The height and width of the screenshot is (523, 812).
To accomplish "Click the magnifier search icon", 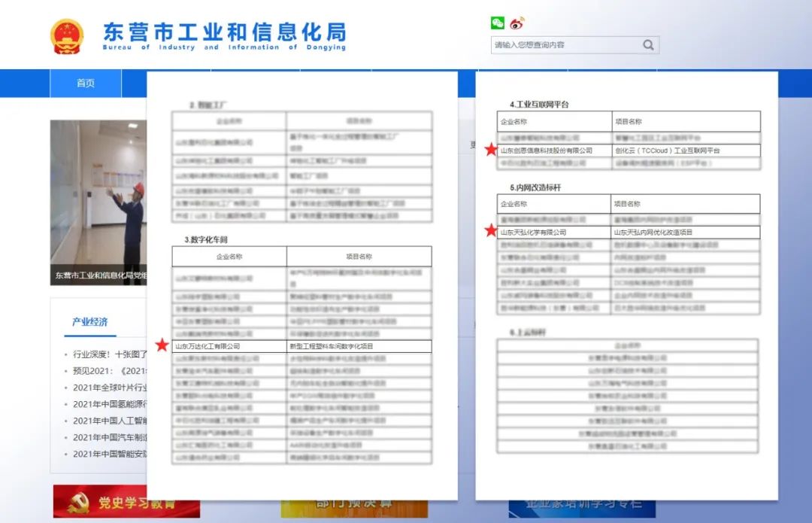I will coord(648,45).
